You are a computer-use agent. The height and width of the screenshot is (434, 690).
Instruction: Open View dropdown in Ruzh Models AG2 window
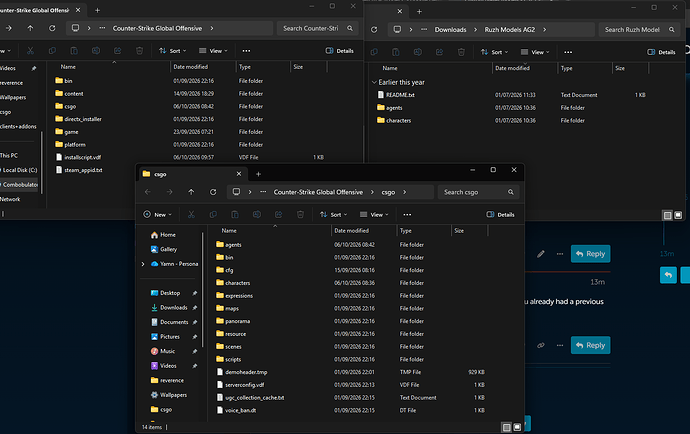(535, 52)
